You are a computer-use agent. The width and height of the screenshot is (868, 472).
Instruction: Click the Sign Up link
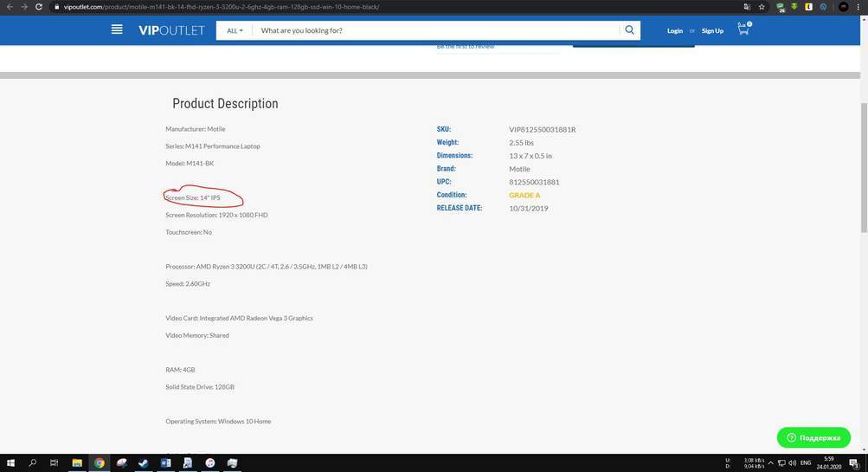pyautogui.click(x=712, y=30)
